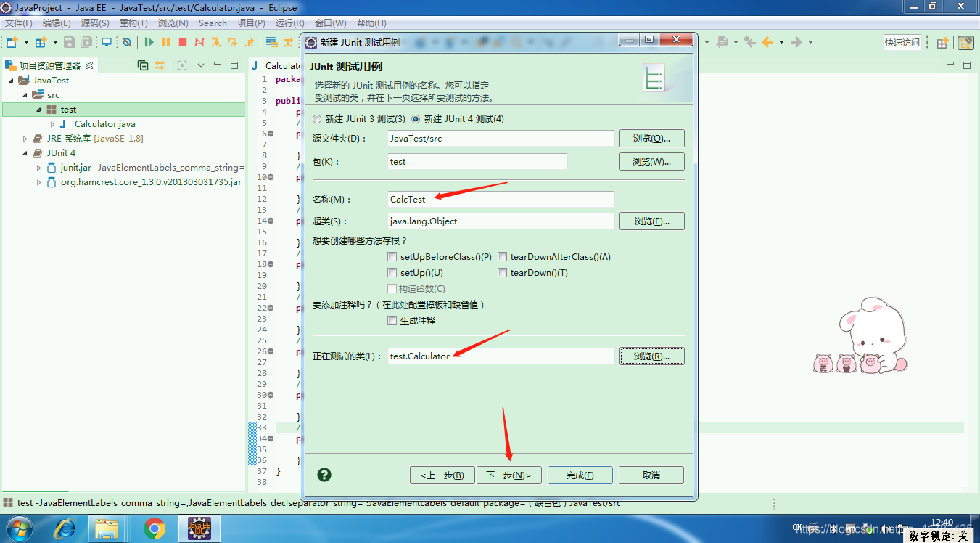The height and width of the screenshot is (543, 980).
Task: Click the monitor console toolbar icon
Action: 107,42
